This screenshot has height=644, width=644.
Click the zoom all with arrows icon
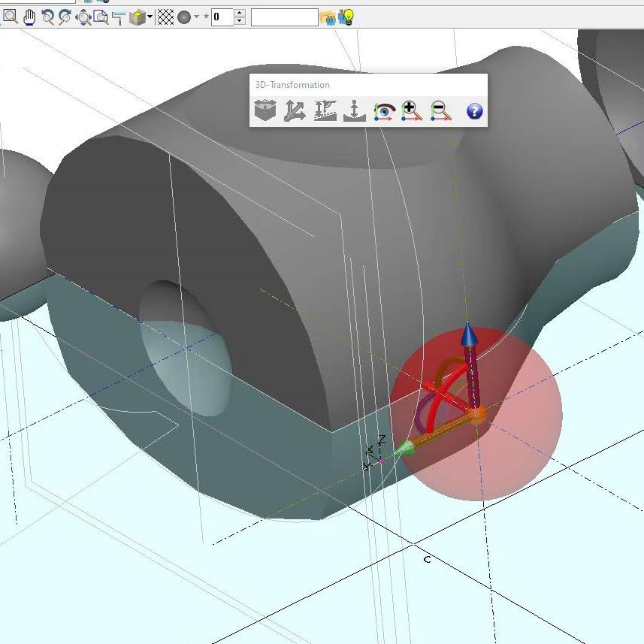83,17
